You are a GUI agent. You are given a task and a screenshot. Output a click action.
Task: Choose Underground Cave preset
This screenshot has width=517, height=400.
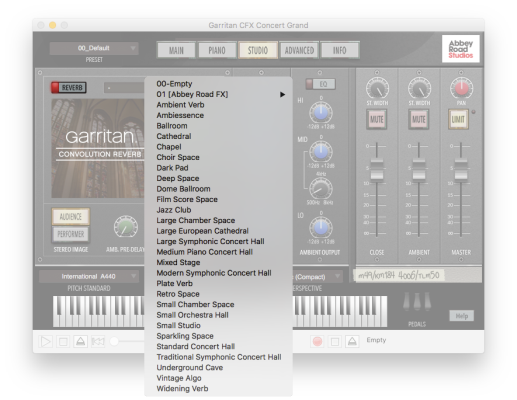pos(218,368)
